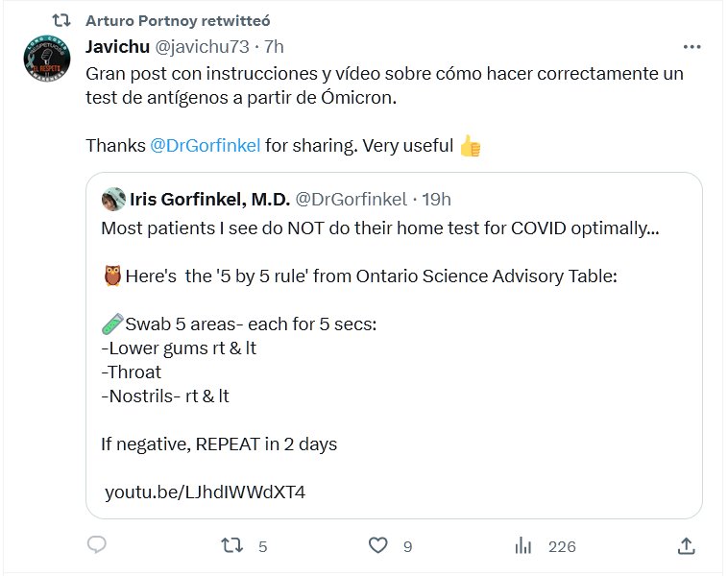
Task: Click Iris Gorfinkel, M.D. name
Action: [207, 200]
